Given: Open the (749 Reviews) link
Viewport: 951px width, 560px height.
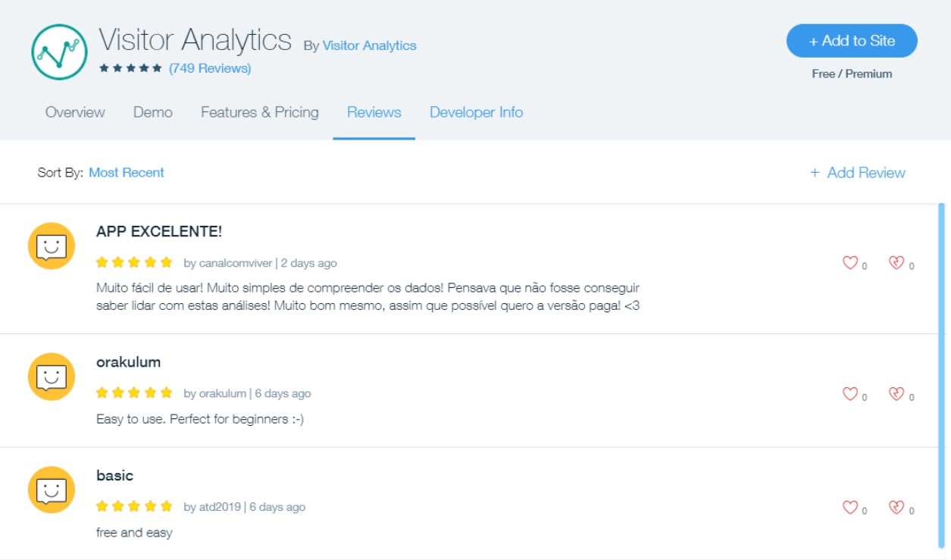Looking at the screenshot, I should tap(210, 68).
